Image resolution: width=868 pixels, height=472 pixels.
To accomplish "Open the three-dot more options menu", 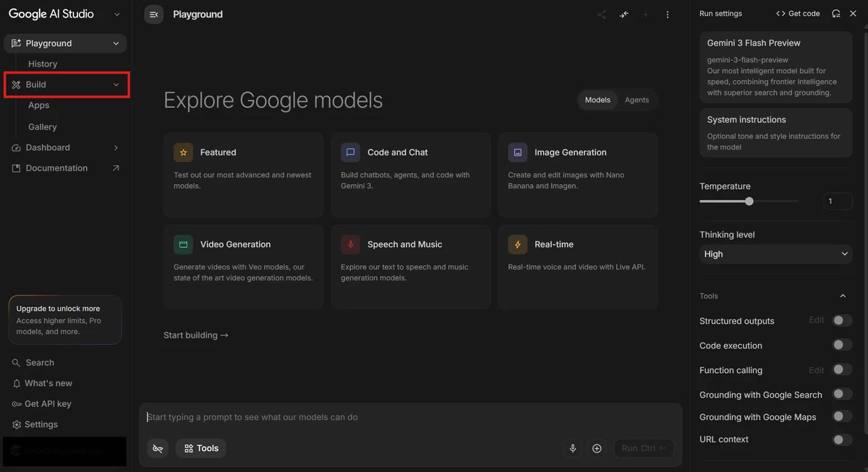I will coord(668,14).
